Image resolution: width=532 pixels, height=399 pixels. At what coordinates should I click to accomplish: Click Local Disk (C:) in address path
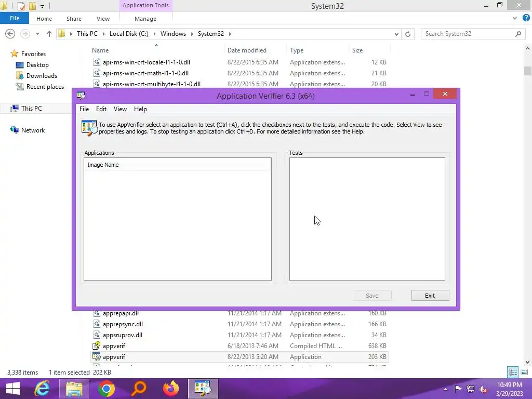[129, 34]
